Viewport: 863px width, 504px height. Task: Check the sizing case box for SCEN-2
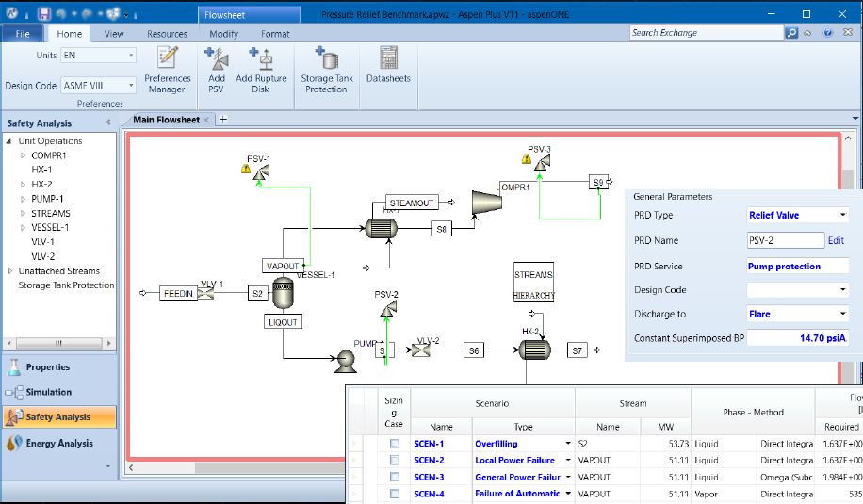pyautogui.click(x=394, y=460)
